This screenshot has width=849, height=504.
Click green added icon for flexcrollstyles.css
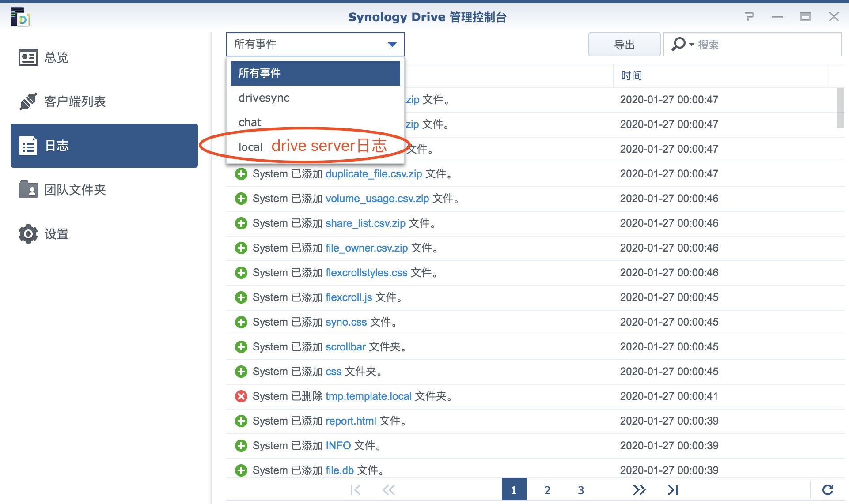241,273
